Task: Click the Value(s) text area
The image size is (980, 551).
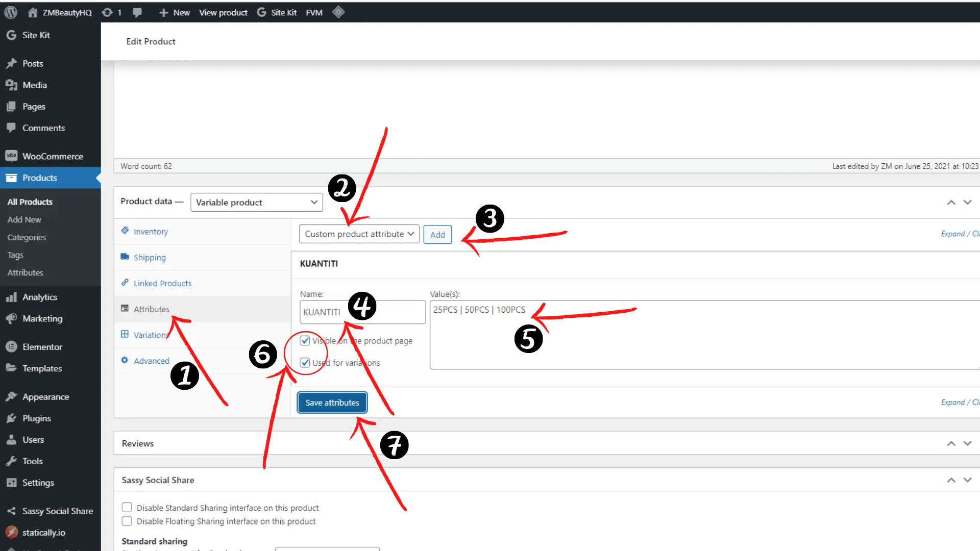Action: (704, 335)
